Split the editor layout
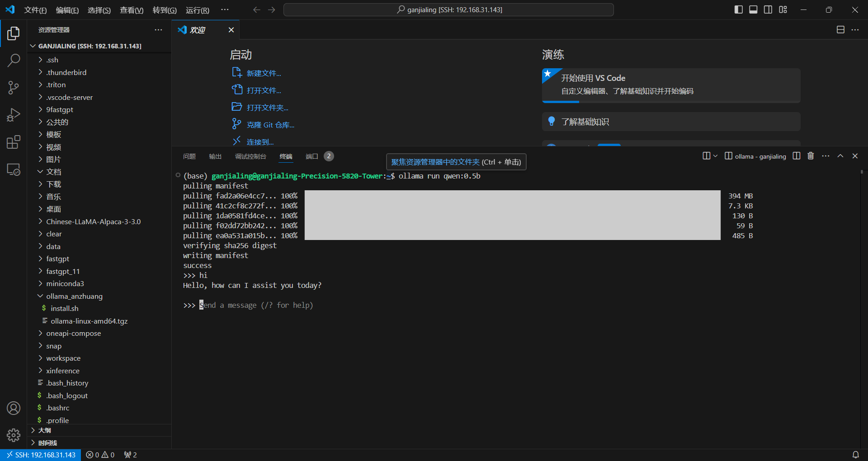Image resolution: width=868 pixels, height=461 pixels. pyautogui.click(x=840, y=30)
